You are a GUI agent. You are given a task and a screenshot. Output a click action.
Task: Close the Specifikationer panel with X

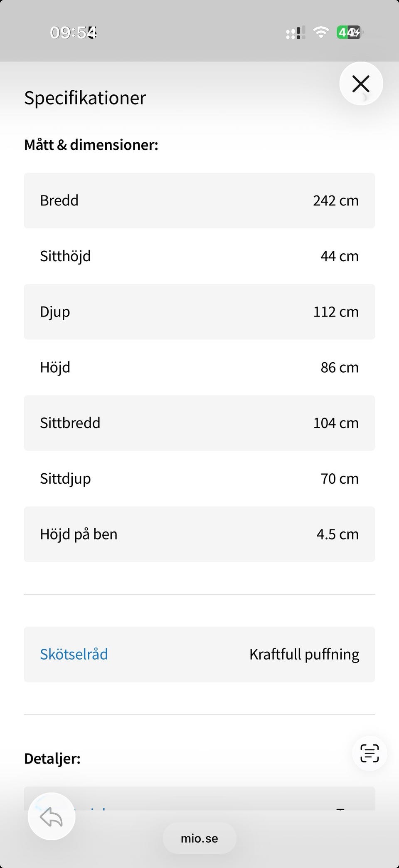(361, 84)
